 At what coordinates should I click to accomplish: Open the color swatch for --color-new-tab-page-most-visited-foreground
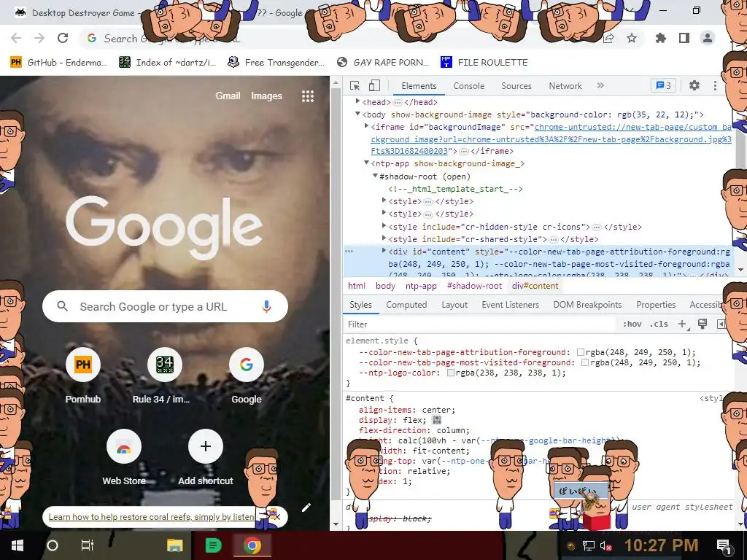click(585, 363)
